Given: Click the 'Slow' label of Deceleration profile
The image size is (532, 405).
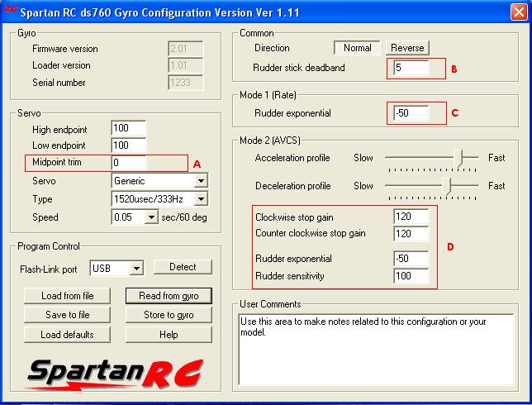Looking at the screenshot, I should pyautogui.click(x=363, y=186).
